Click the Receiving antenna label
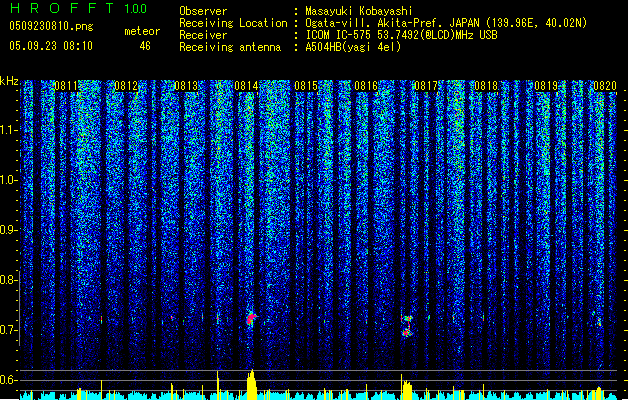Screen dimensions: 629x400 230,47
